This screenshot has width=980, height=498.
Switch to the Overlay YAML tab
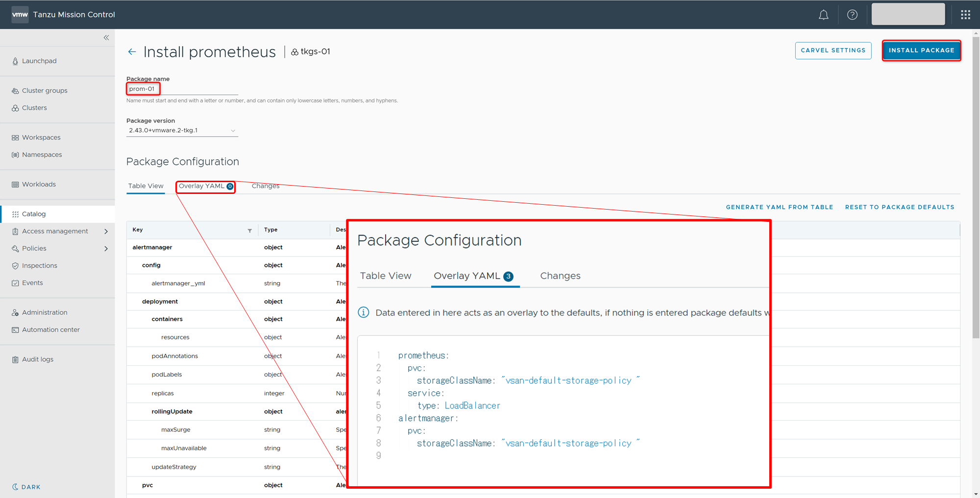click(x=205, y=186)
